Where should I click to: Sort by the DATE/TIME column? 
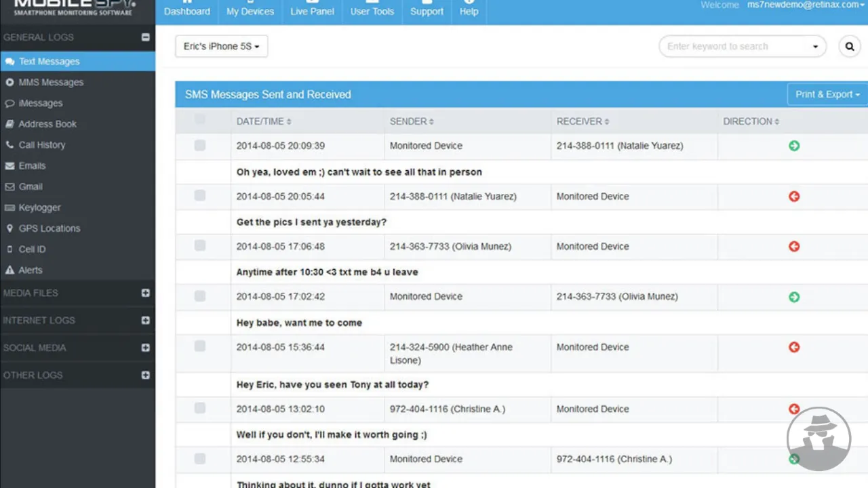264,121
